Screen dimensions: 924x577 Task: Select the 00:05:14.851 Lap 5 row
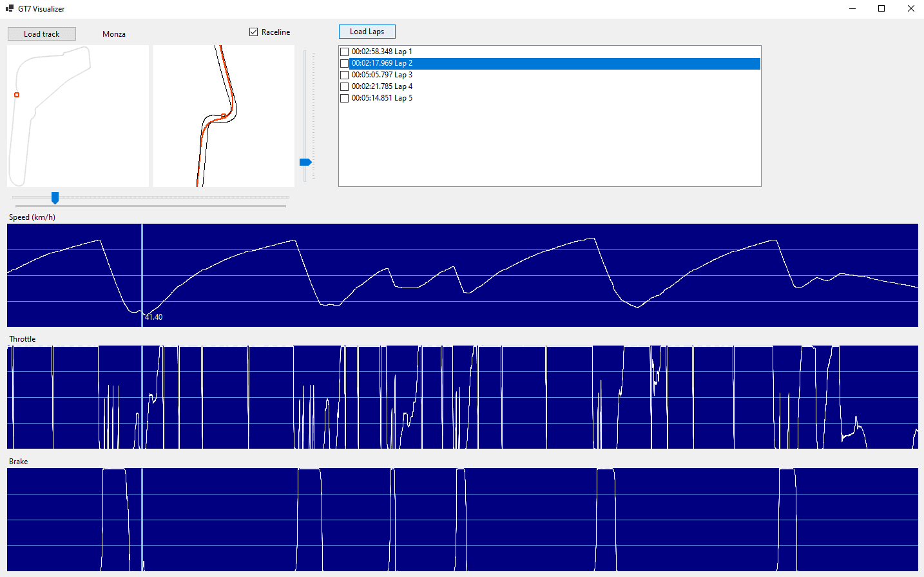[550, 98]
